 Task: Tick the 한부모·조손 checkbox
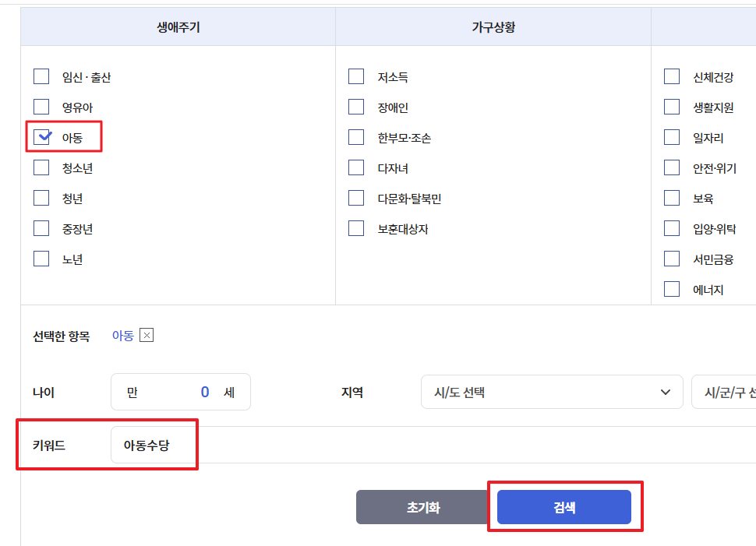pos(356,137)
